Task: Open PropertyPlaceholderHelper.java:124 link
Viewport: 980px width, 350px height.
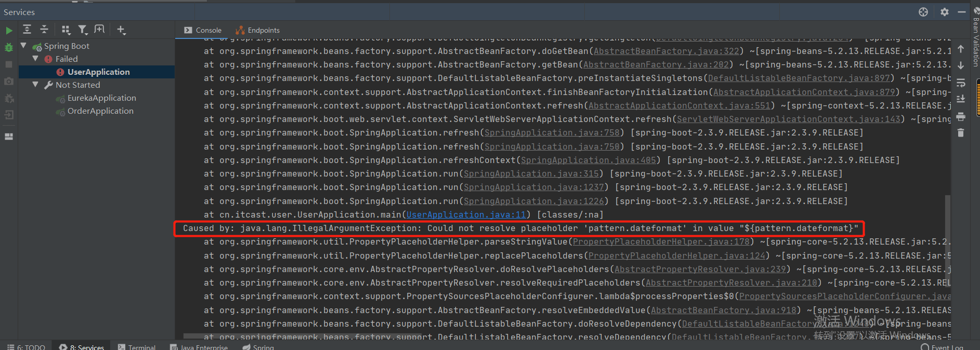Action: tap(676, 255)
